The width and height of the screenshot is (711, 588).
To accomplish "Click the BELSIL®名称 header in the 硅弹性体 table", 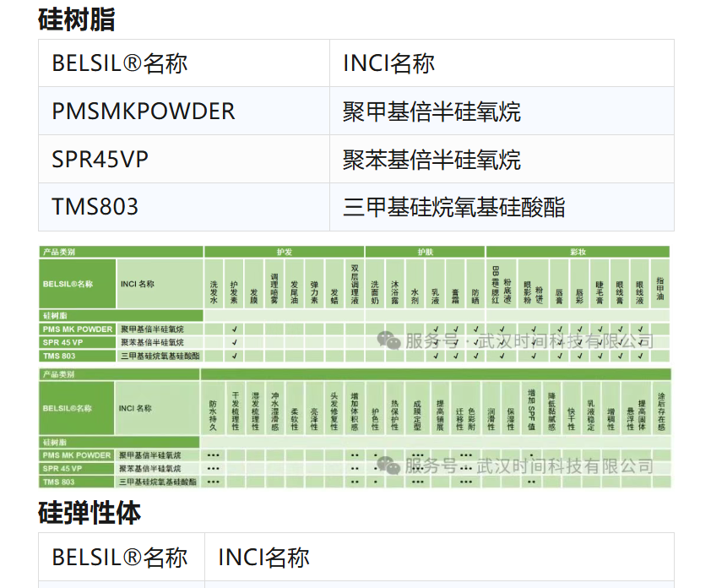I will pos(120,557).
